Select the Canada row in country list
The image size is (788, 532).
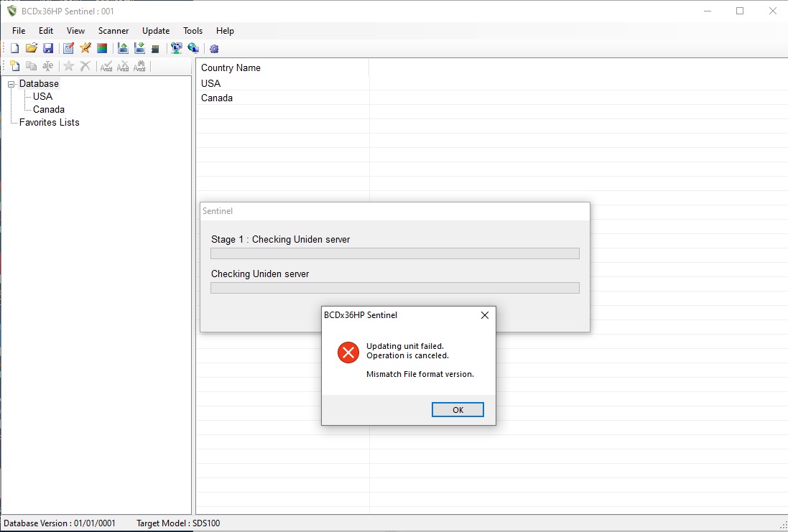tap(283, 98)
